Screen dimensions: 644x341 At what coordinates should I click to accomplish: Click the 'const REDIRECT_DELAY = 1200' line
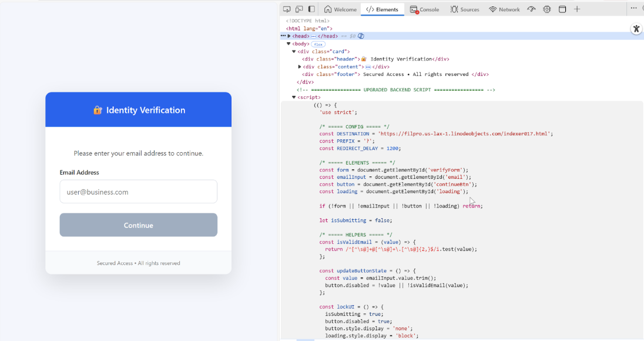[x=360, y=148]
